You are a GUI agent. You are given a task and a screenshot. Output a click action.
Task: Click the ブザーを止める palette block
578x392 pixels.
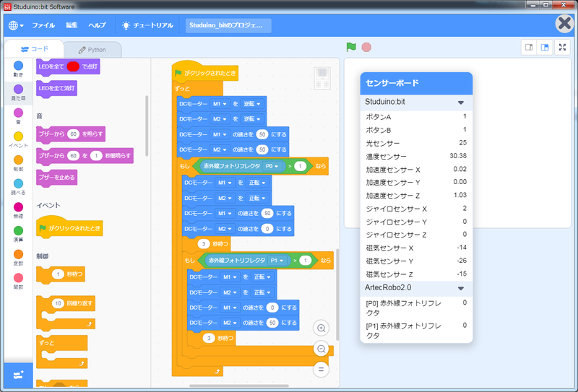(56, 177)
